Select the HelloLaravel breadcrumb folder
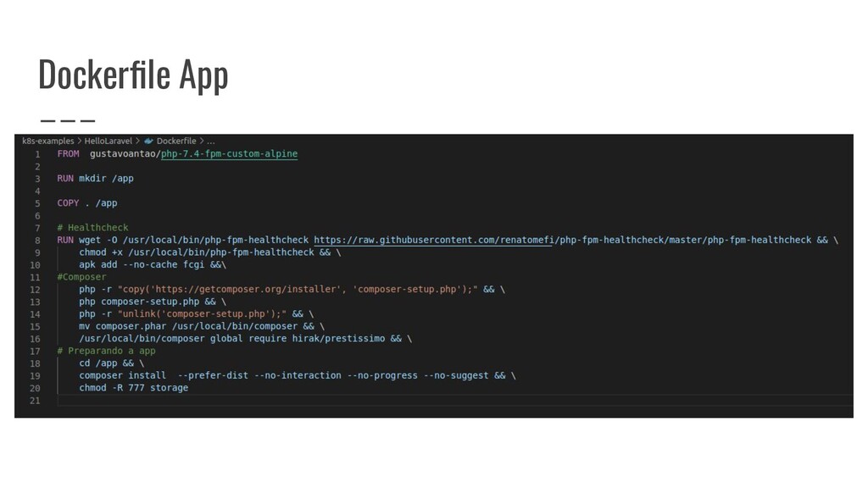Viewport: 868px width, 488px height. tap(108, 141)
